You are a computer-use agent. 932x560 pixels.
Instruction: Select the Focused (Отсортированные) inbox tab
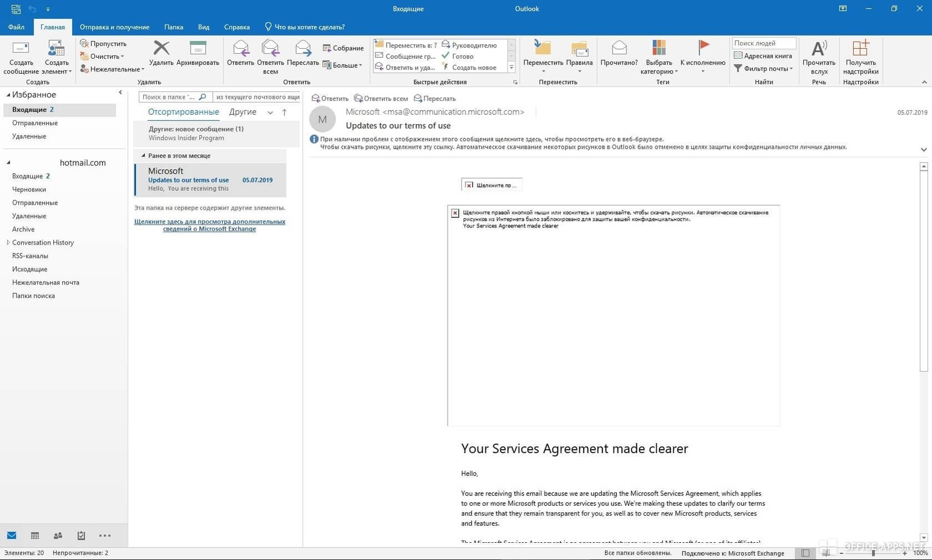tap(183, 112)
